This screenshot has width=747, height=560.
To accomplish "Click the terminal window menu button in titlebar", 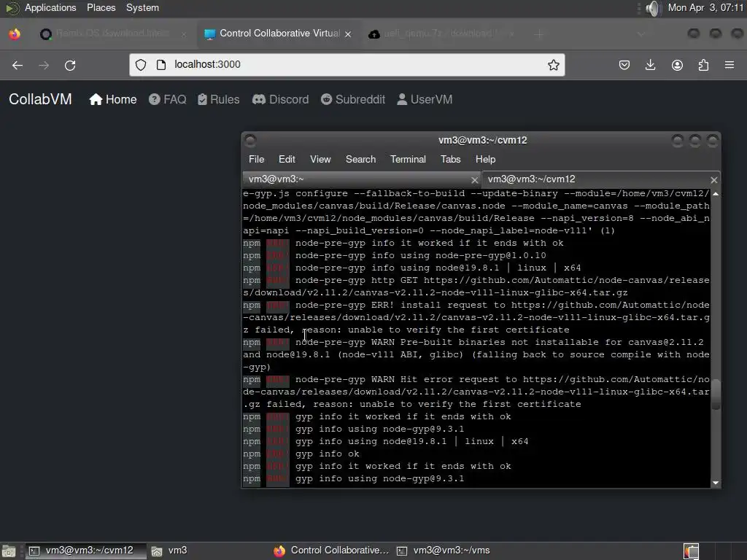I will (251, 141).
